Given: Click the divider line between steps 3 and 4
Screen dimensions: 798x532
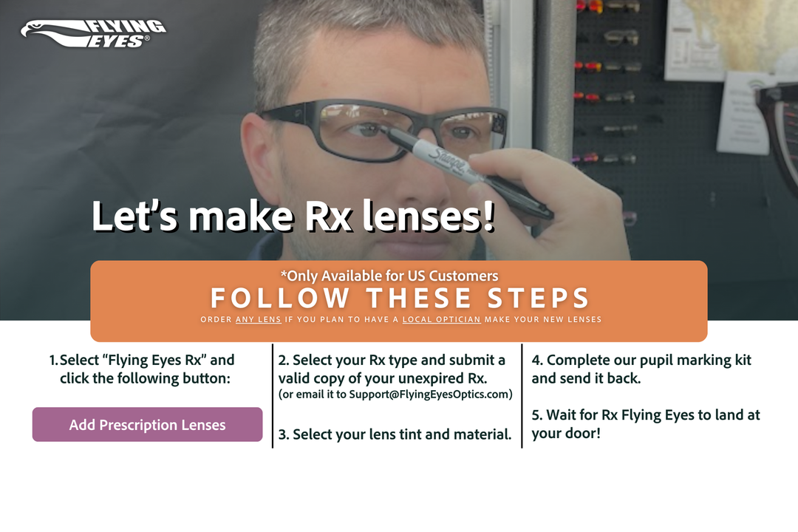Looking at the screenshot, I should tap(522, 396).
